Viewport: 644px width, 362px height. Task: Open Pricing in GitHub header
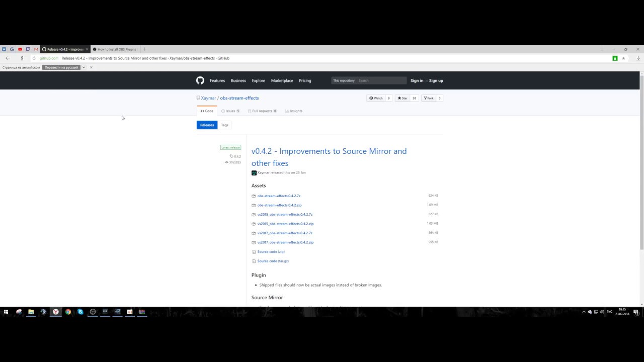coord(305,80)
